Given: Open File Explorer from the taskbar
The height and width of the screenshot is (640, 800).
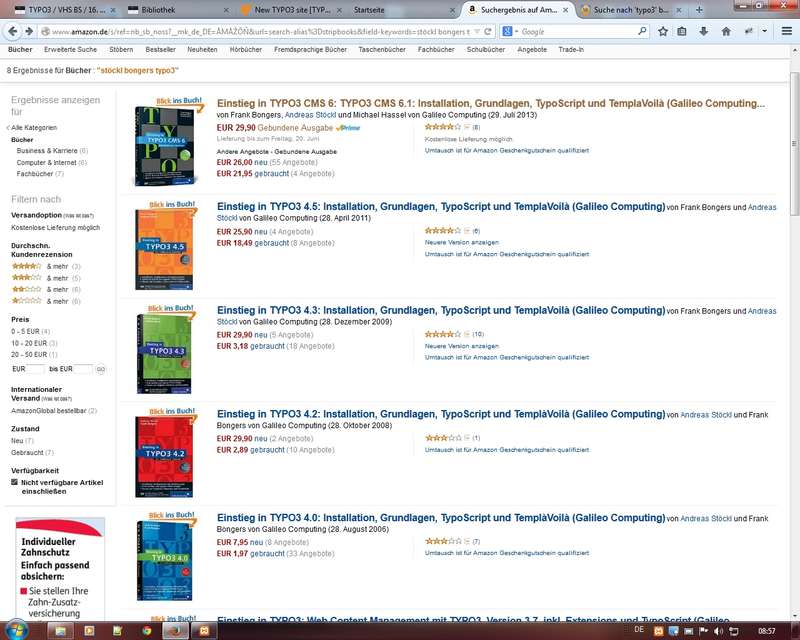Looking at the screenshot, I should point(60,631).
